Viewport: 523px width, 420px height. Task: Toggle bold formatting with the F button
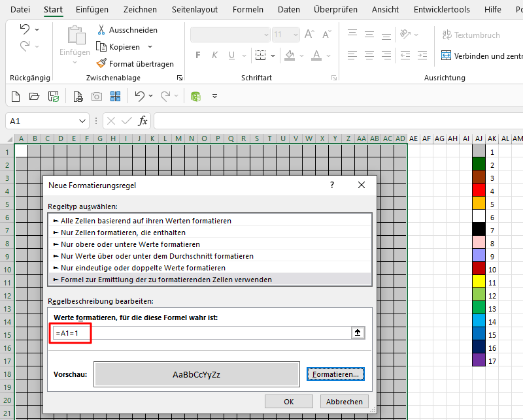point(198,56)
